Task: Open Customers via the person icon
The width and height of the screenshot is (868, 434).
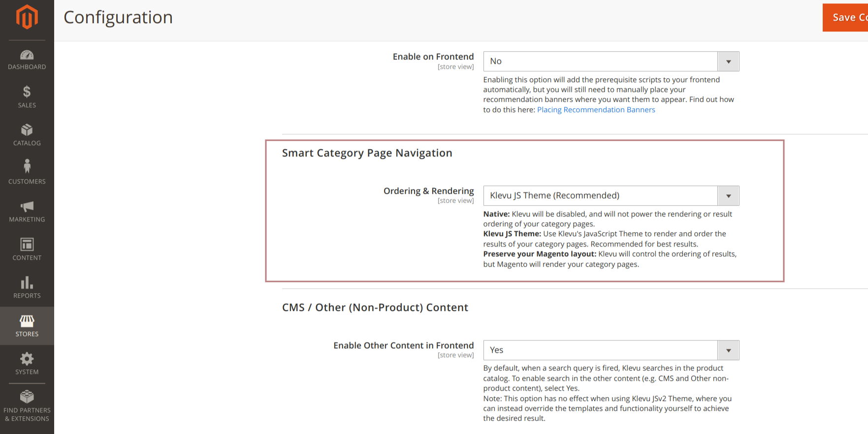Action: pyautogui.click(x=27, y=166)
